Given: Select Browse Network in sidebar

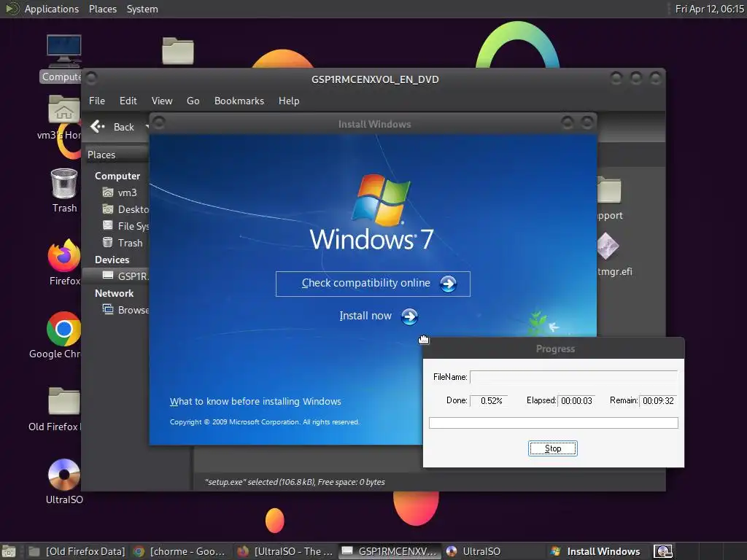Looking at the screenshot, I should [x=126, y=310].
